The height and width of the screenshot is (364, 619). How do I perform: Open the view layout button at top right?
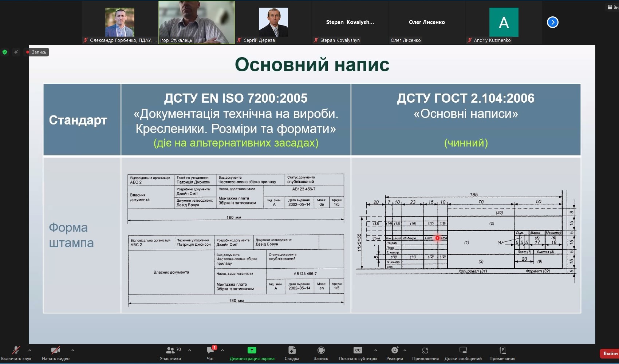pos(613,7)
